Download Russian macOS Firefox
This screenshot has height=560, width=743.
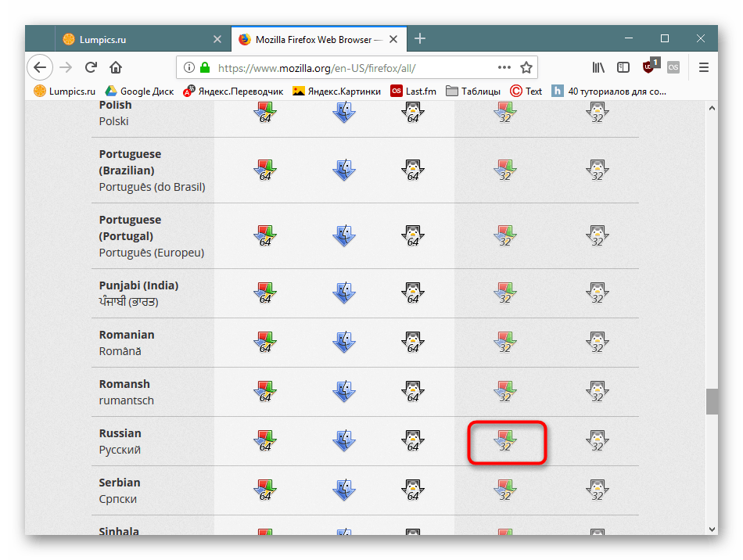coord(344,440)
